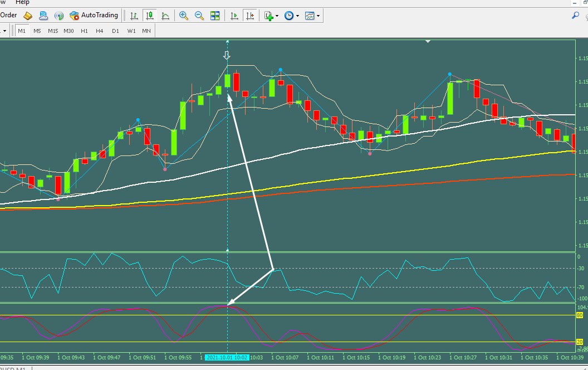
Task: Expand the Templates dropdown arrow
Action: coord(318,16)
